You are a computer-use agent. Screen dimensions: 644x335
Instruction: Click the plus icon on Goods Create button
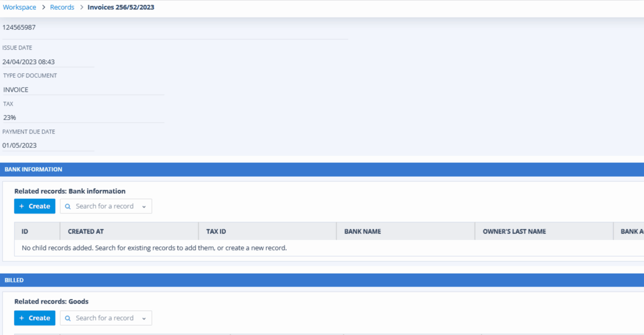(22, 318)
